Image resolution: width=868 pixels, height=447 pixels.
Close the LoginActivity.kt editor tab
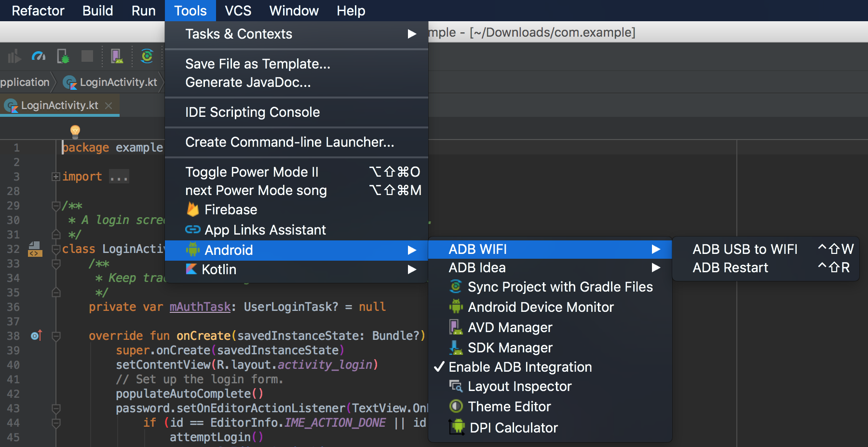coord(108,105)
